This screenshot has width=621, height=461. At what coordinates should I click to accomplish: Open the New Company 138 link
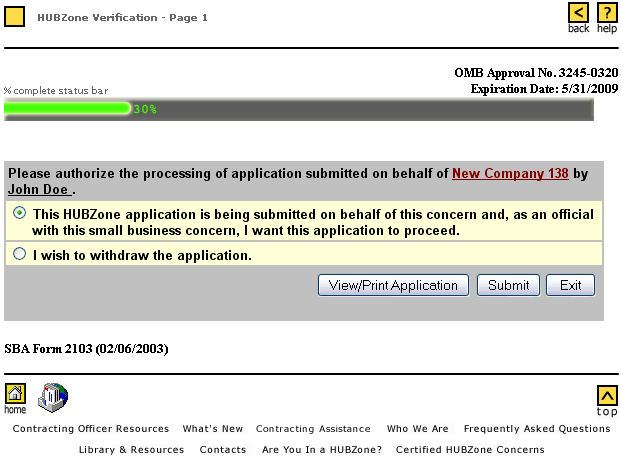(510, 173)
